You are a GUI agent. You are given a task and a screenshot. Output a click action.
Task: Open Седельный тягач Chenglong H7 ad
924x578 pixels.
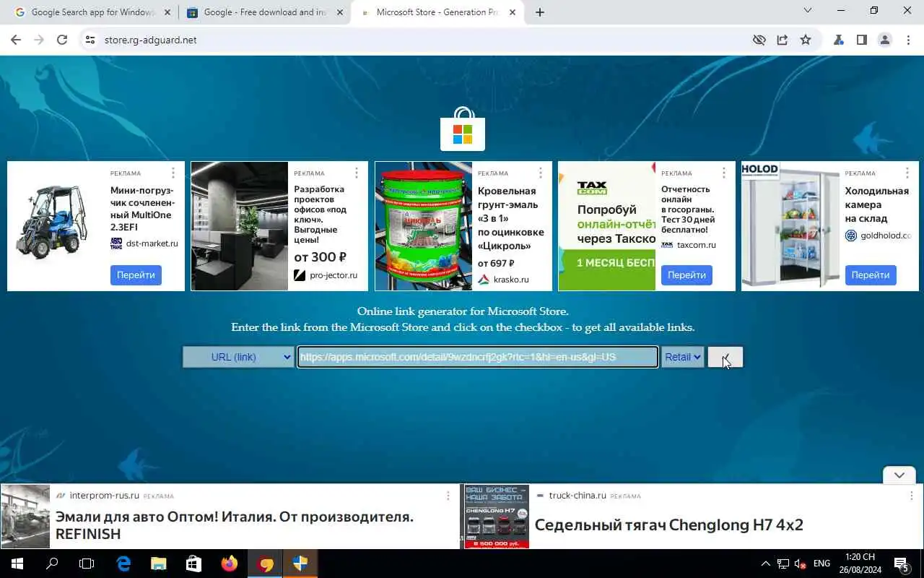[x=669, y=525]
